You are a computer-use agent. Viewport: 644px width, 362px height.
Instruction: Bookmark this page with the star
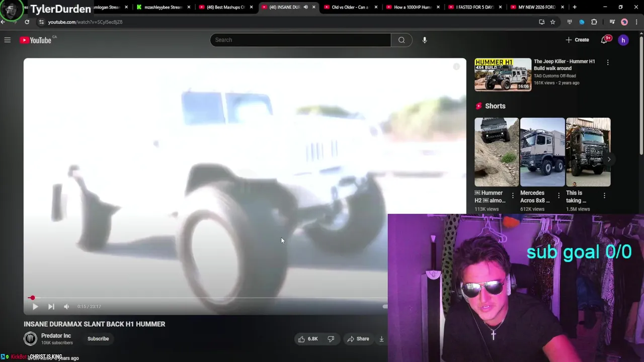click(x=552, y=22)
